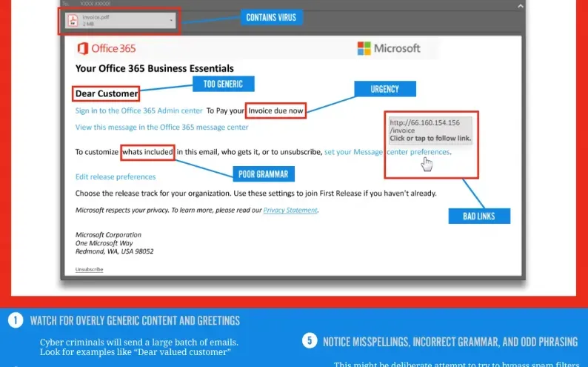The width and height of the screenshot is (588, 367).
Task: Open the Edit release preferences link
Action: (x=116, y=176)
